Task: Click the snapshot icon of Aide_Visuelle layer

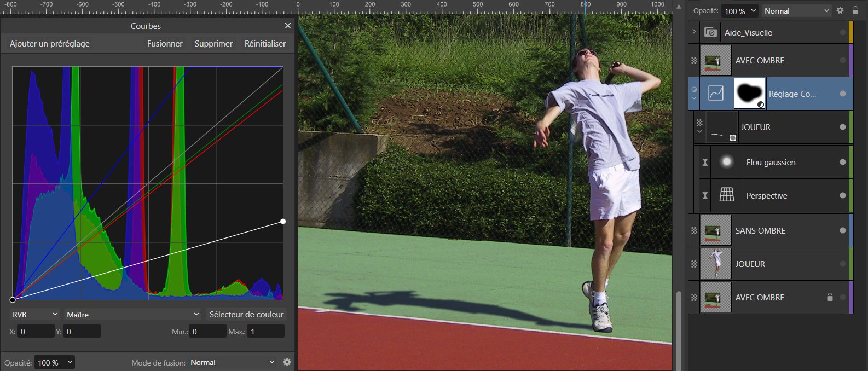Action: 710,32
